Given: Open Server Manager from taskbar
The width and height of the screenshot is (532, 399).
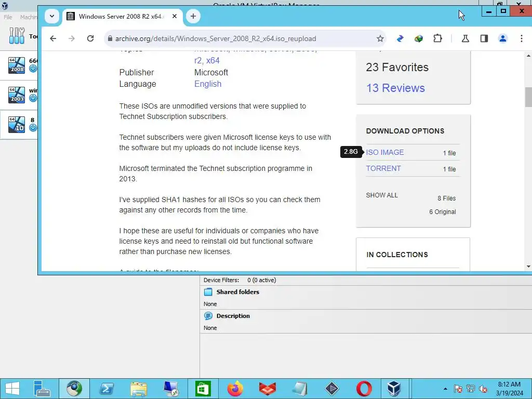Looking at the screenshot, I should point(42,389).
